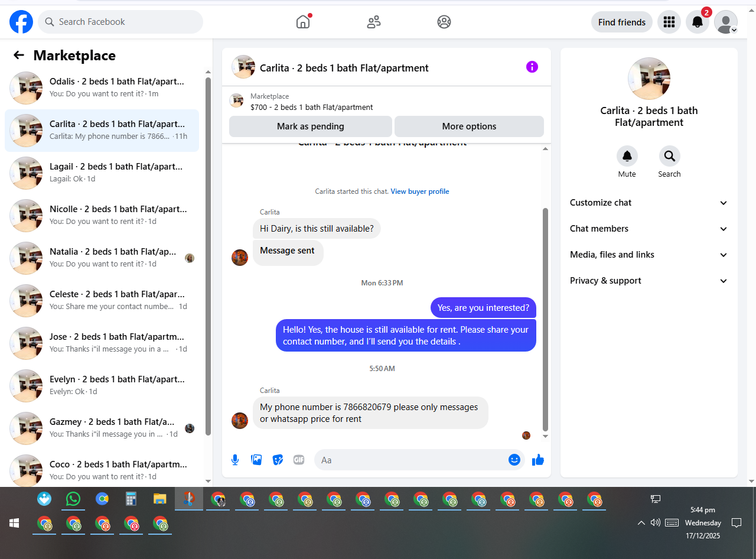
Task: Open the Evelyn conversation
Action: pos(102,386)
